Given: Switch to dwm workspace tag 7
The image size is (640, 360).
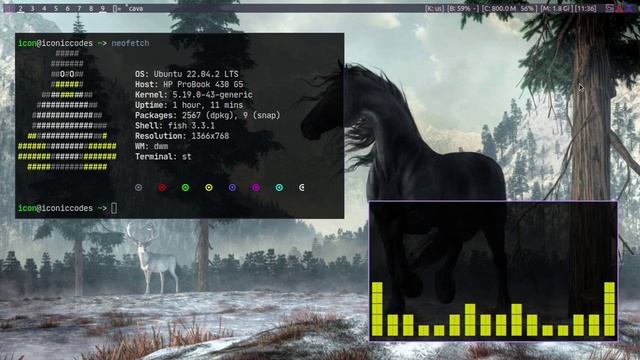Looking at the screenshot, I should click(x=79, y=8).
